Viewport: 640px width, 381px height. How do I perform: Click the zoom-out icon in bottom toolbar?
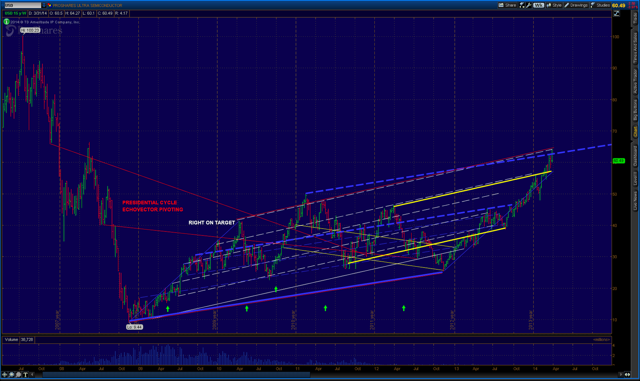pos(18,374)
